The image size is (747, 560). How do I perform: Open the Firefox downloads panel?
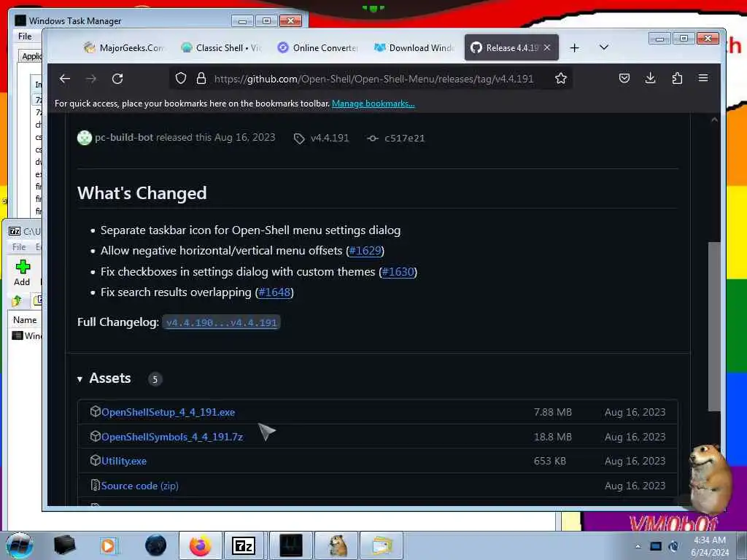click(650, 78)
